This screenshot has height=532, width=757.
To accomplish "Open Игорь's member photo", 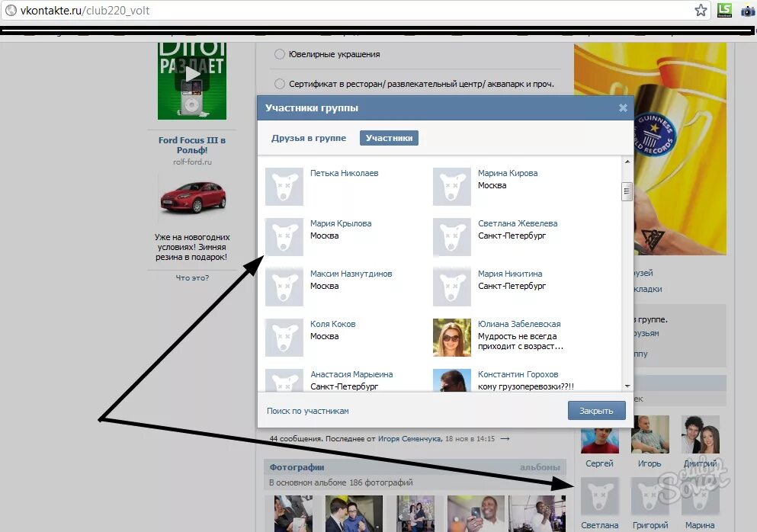I will 650,434.
